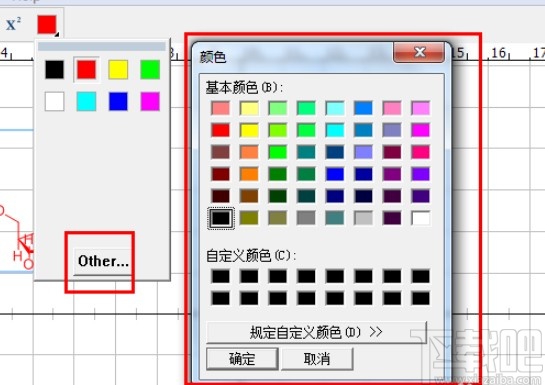Select the pure bright blue swatch in 基本颜色

pos(335,174)
